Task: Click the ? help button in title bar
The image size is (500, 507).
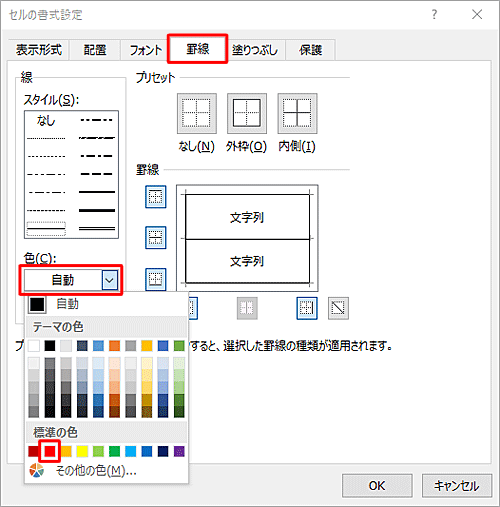Action: [434, 14]
